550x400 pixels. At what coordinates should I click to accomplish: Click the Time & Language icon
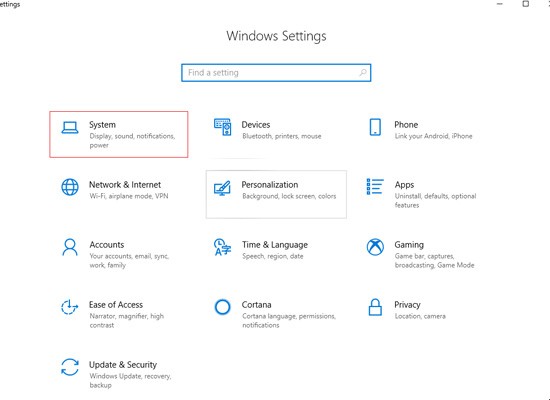tap(222, 247)
